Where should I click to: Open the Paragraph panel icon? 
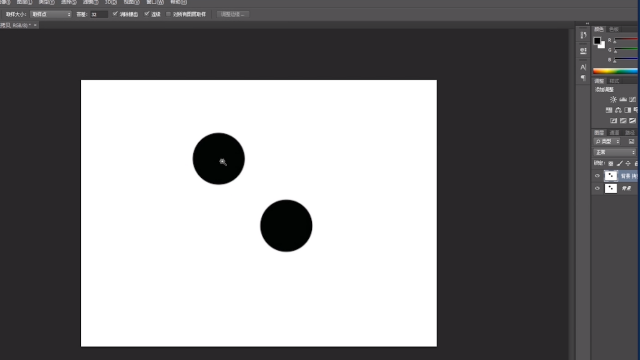(583, 78)
